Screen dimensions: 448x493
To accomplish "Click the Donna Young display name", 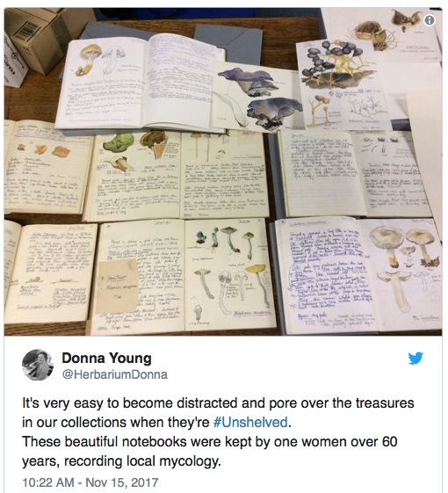I will click(x=106, y=359).
